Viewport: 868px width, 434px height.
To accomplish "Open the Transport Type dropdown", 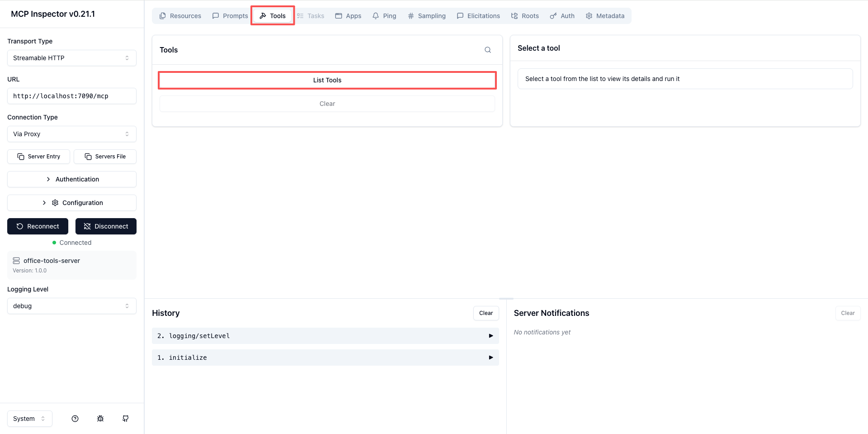I will click(x=72, y=58).
